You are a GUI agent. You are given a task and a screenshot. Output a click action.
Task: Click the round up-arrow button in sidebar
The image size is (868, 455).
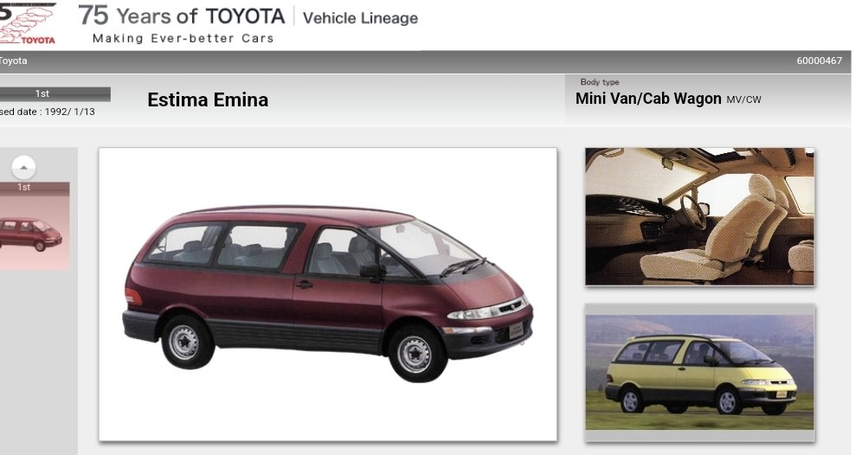[x=24, y=167]
